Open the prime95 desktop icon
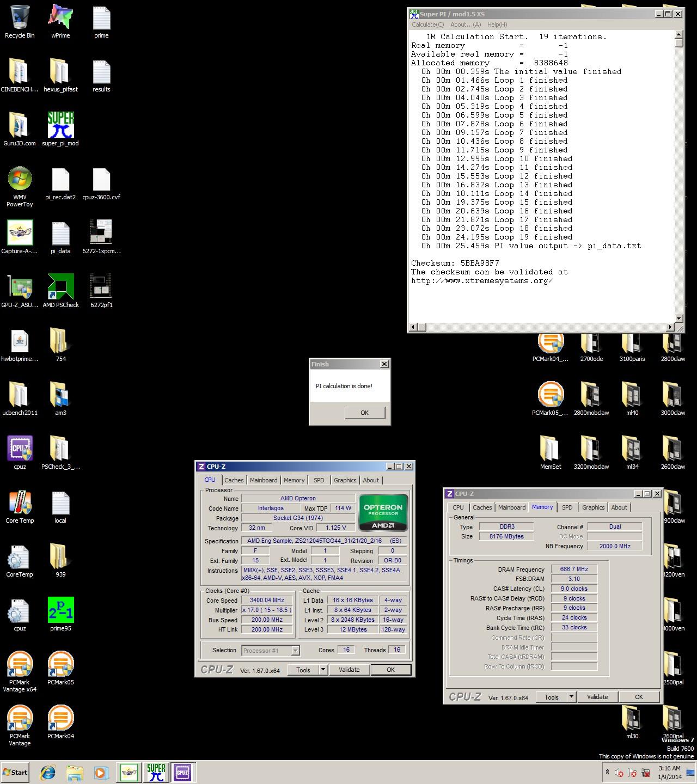The image size is (697, 784). coord(60,615)
